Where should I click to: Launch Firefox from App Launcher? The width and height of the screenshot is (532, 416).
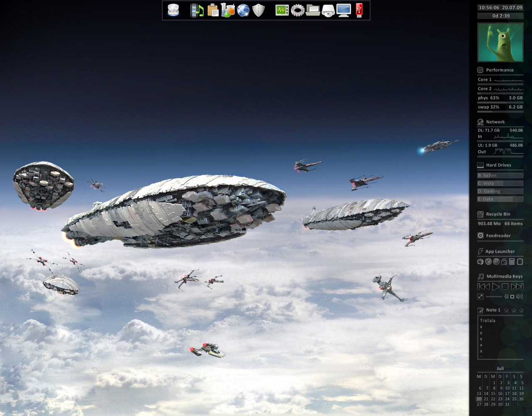[x=488, y=262]
